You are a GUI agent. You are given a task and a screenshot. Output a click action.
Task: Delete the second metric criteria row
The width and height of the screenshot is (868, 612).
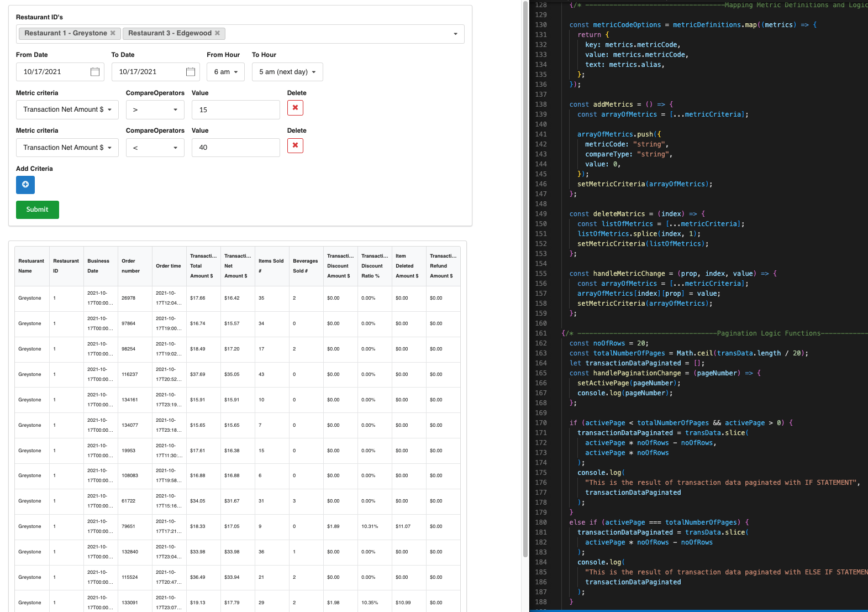click(295, 145)
